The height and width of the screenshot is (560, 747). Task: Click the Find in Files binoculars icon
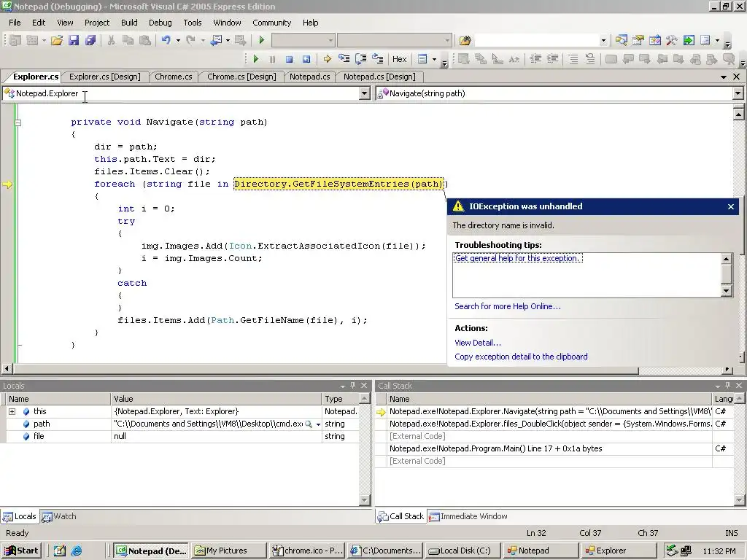(x=465, y=41)
